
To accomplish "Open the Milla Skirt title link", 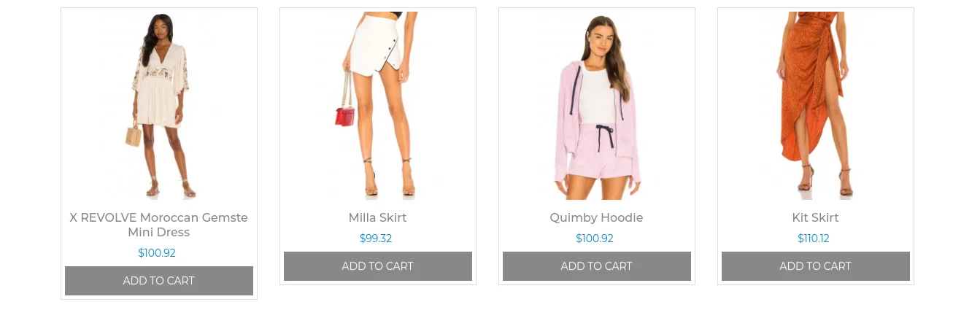I will pyautogui.click(x=378, y=217).
